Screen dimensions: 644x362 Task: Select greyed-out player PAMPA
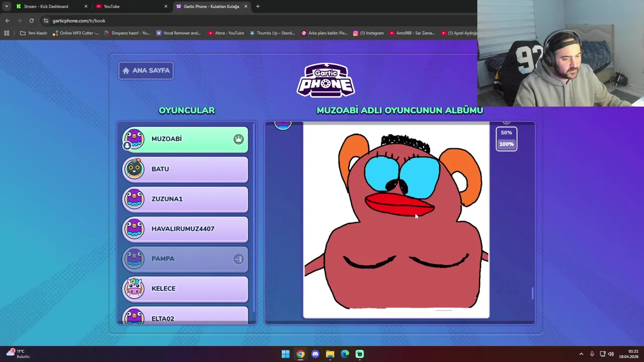185,259
